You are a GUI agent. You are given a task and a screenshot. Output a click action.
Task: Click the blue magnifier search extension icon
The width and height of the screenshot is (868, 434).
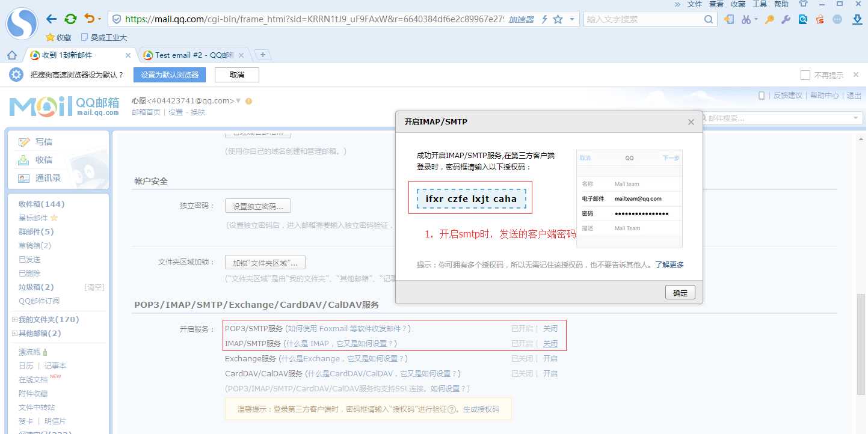tap(802, 19)
